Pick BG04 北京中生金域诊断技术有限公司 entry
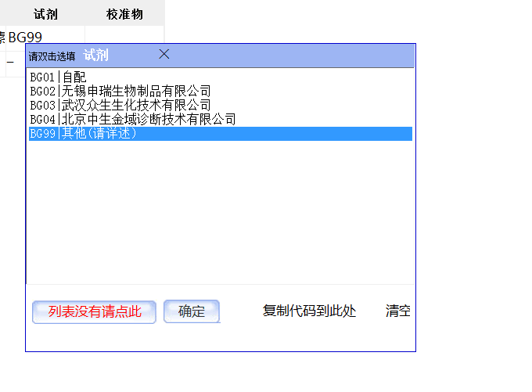Screen dimensions: 532x392 [132, 120]
